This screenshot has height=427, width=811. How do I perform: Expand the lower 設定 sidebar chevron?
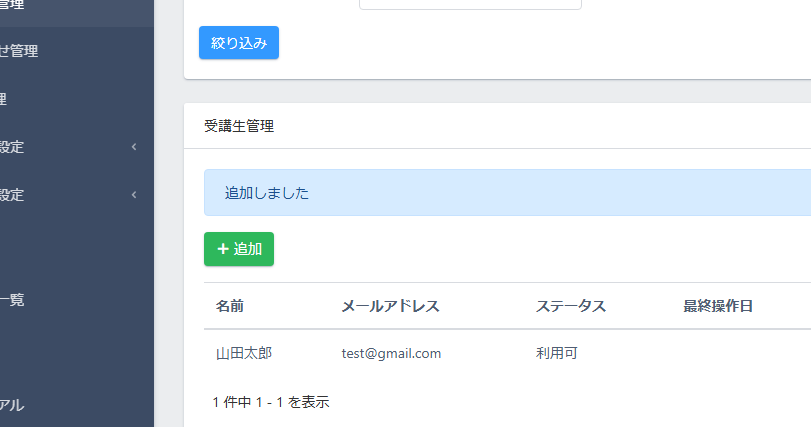point(134,195)
